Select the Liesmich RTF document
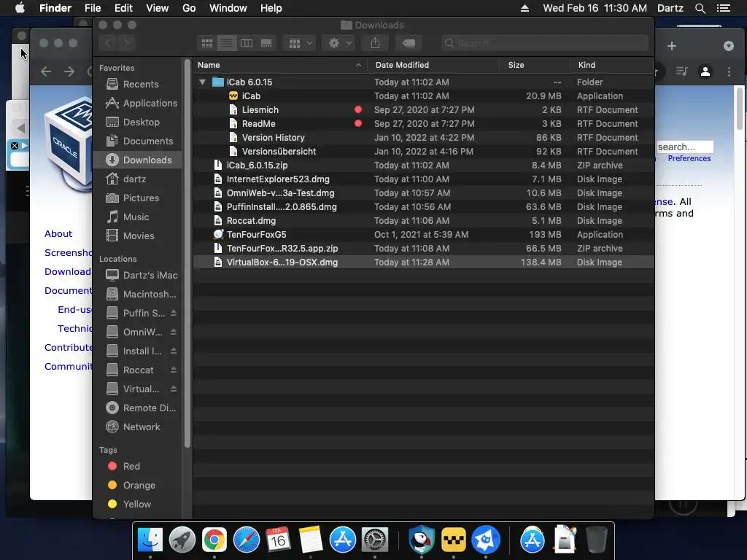 point(423,109)
